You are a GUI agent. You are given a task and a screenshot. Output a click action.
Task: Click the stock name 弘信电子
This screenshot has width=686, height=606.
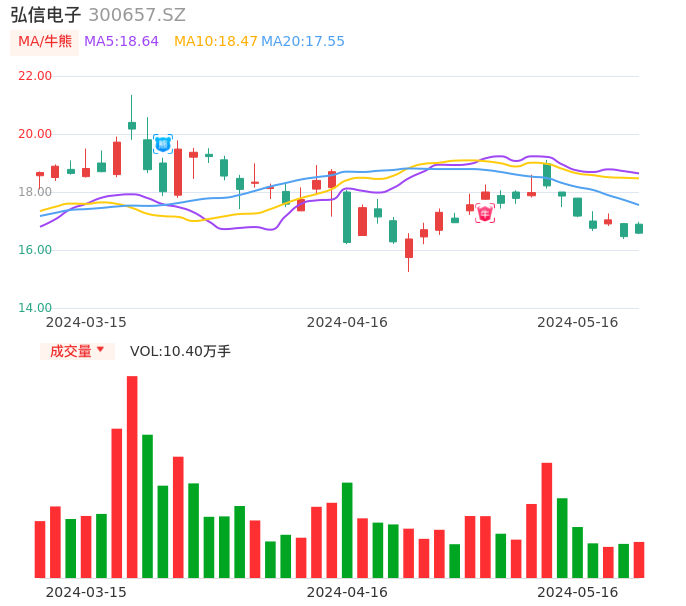pyautogui.click(x=46, y=15)
